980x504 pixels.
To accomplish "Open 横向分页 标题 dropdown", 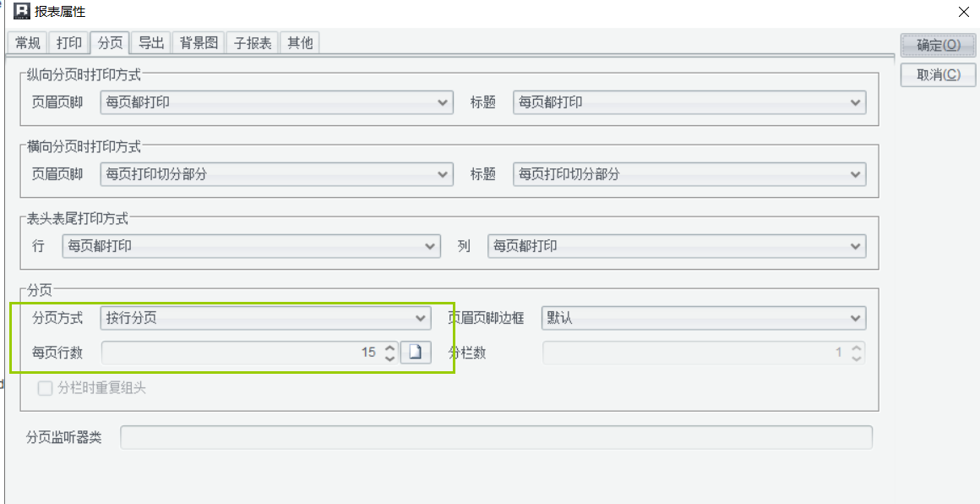I will (x=689, y=174).
